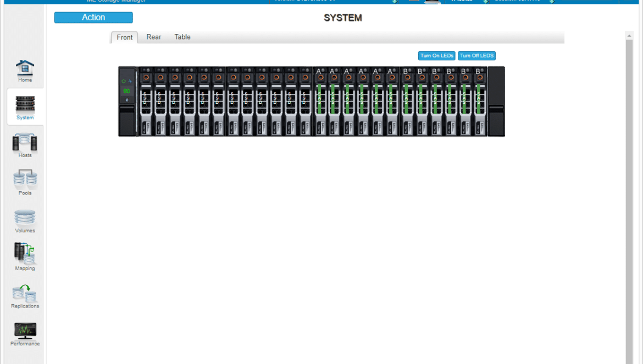The width and height of the screenshot is (643, 364).
Task: Select the tenth SSD drive from left
Action: (276, 101)
